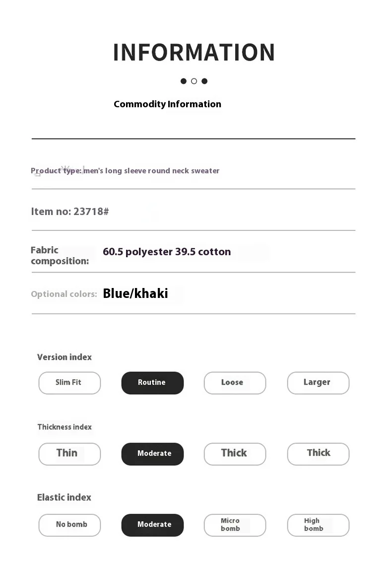Click the INFORMATION heading

pos(194,53)
